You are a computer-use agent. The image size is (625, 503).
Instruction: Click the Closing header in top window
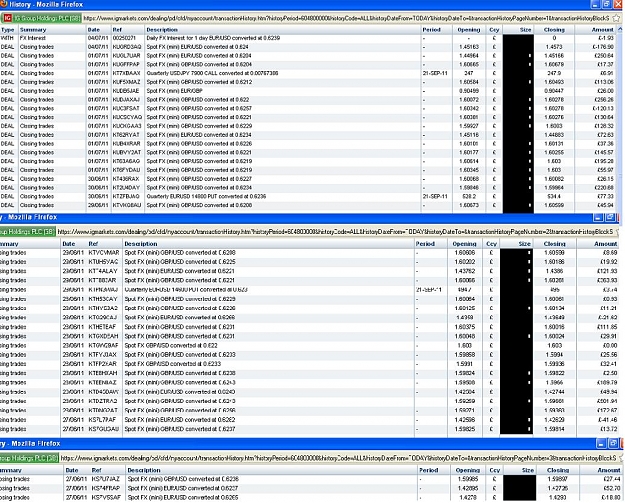click(x=554, y=29)
